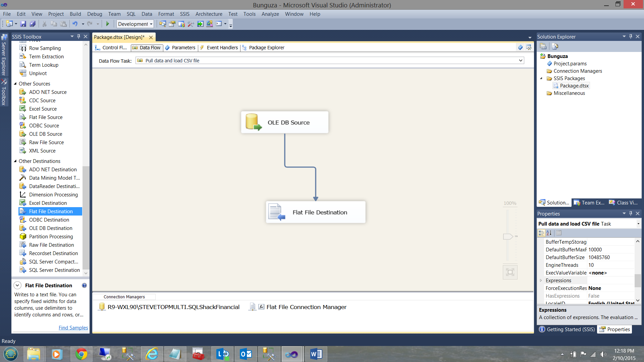Click the Undo toolbar icon
Screen dimensions: 644x362
[x=75, y=24]
